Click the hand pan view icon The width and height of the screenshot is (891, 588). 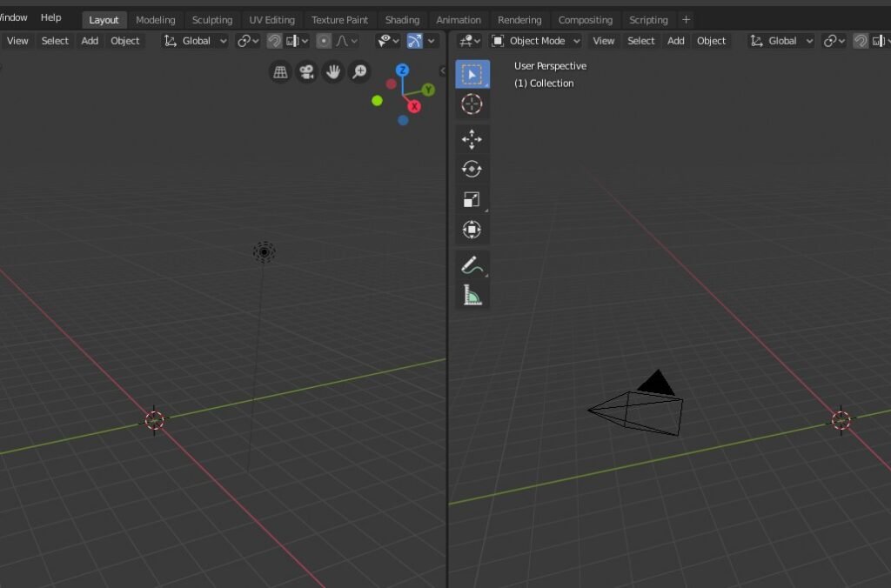point(333,72)
